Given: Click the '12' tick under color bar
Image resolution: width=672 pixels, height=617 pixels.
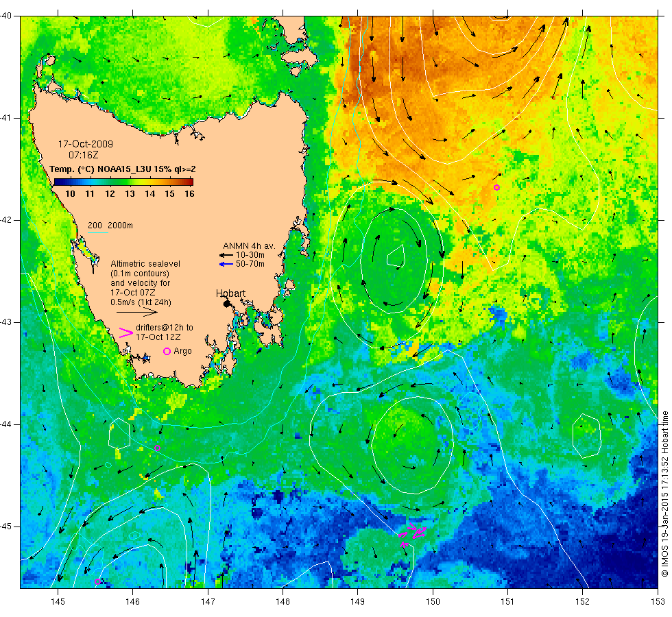Looking at the screenshot, I should pyautogui.click(x=110, y=193).
